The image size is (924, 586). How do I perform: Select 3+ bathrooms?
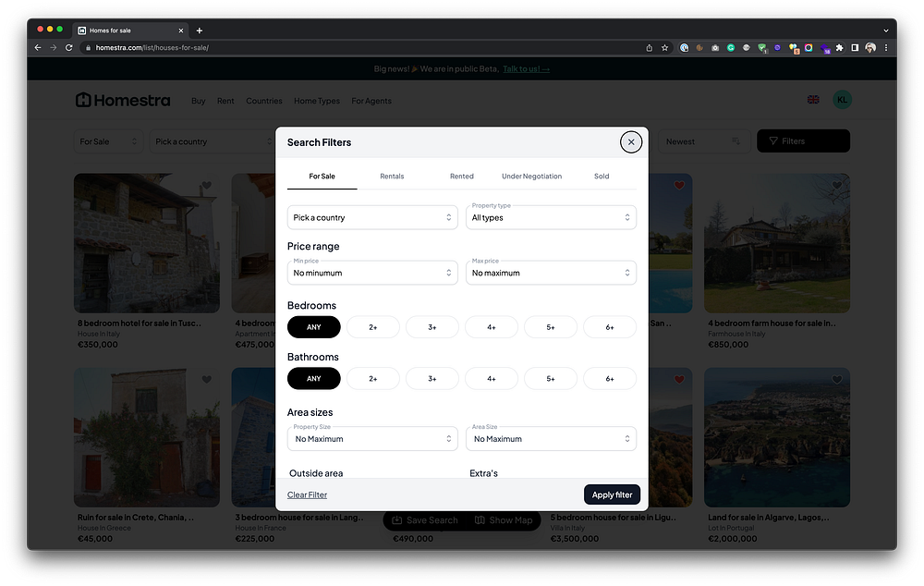pos(432,378)
